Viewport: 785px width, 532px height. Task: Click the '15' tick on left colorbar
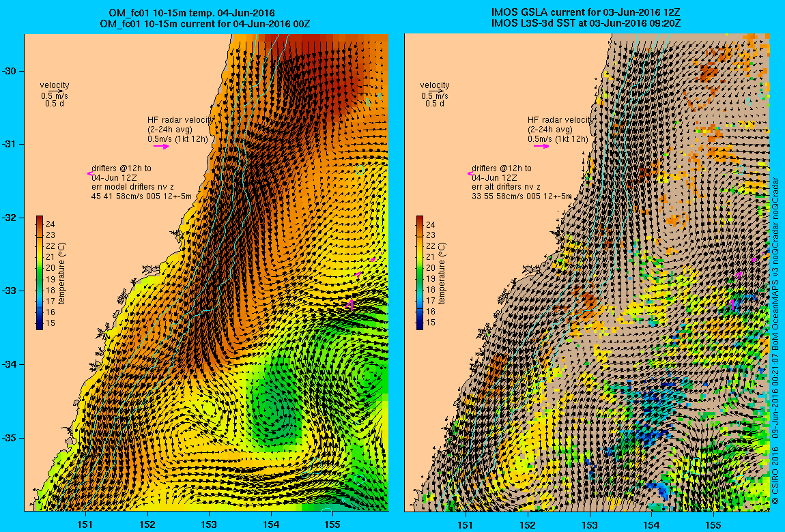pos(51,323)
